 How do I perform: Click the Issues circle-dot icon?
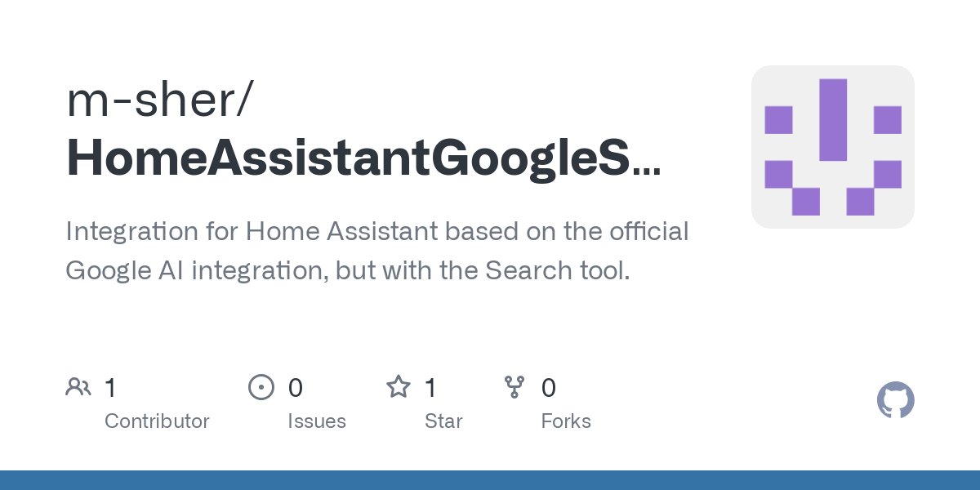coord(261,387)
